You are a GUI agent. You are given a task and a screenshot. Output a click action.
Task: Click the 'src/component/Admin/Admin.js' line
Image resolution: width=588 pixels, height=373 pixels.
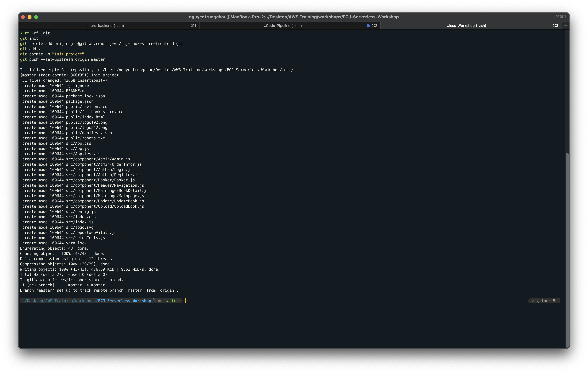coord(76,159)
